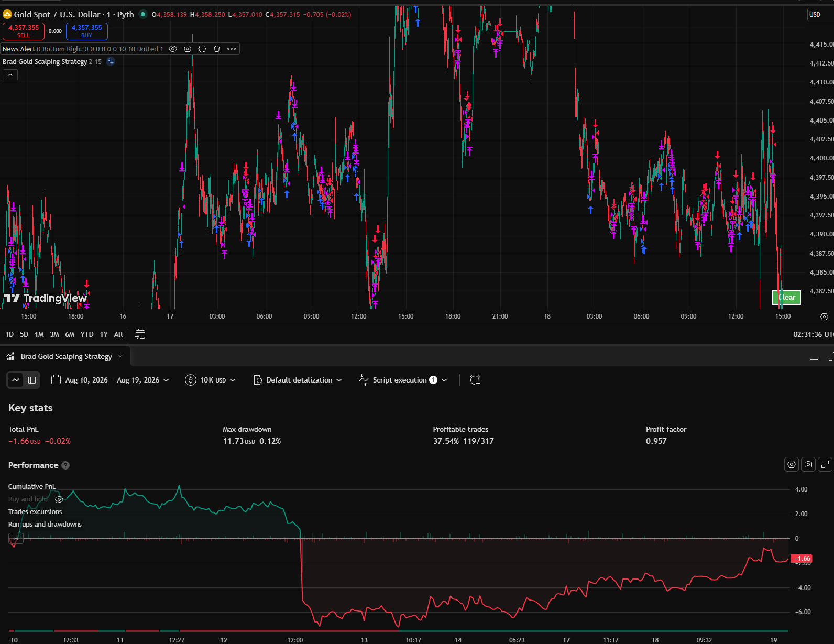The image size is (834, 644).
Task: Open chart settings gear on time axis
Action: (824, 316)
